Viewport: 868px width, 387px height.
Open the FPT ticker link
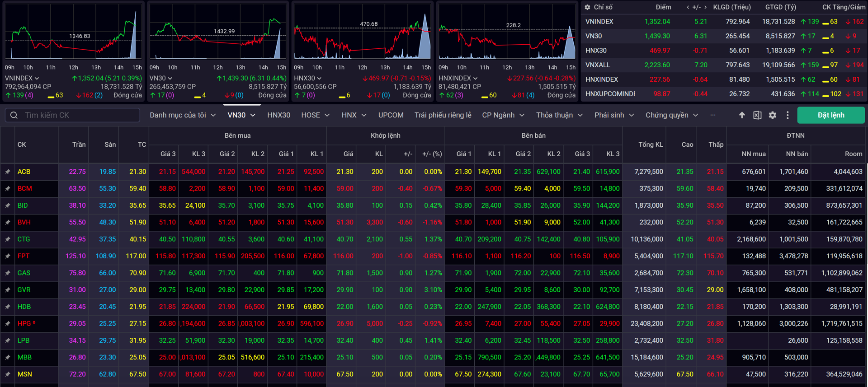tap(24, 256)
